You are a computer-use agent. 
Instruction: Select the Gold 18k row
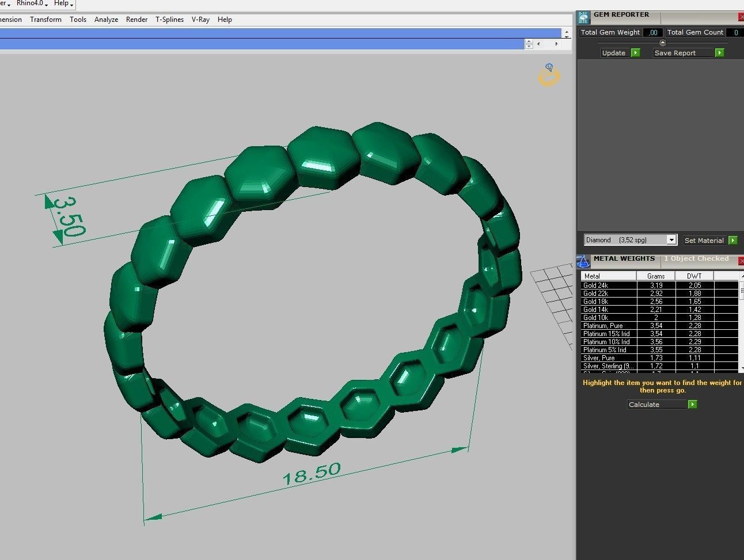660,302
